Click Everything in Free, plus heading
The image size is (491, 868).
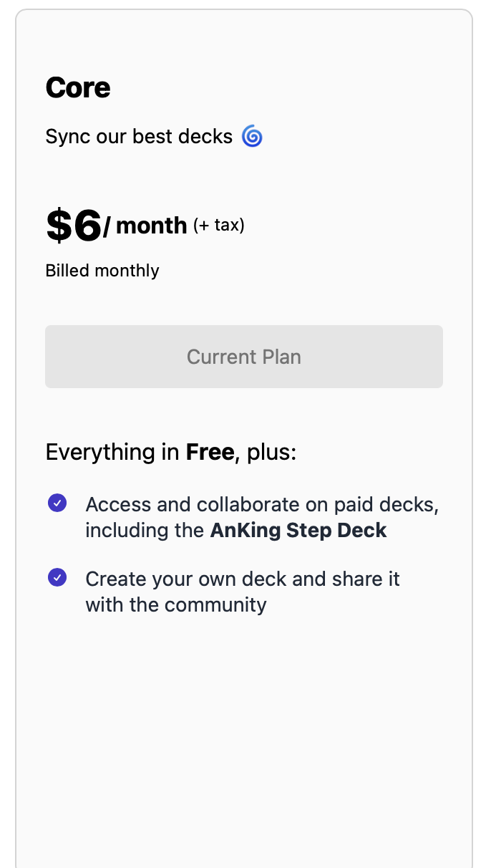click(x=171, y=452)
